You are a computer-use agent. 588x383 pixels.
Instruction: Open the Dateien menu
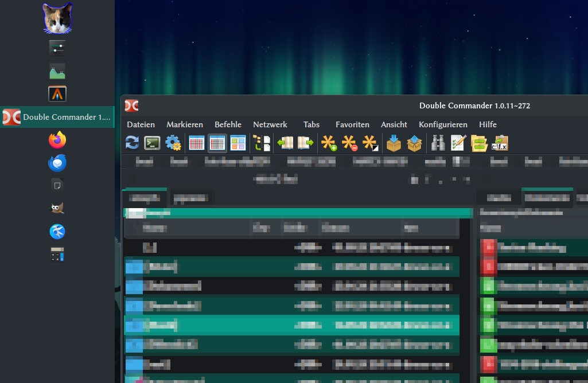click(x=141, y=124)
